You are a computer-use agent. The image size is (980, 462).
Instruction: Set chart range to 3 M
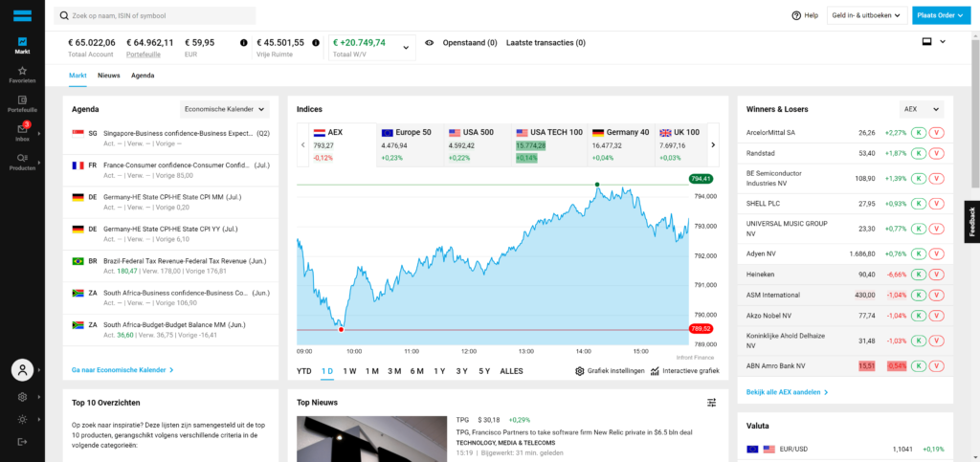pos(394,371)
